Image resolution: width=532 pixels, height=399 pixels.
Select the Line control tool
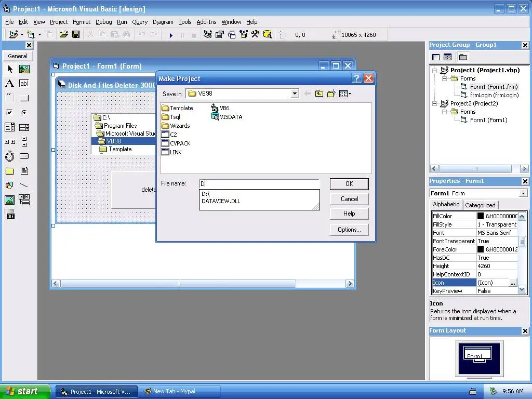(24, 185)
